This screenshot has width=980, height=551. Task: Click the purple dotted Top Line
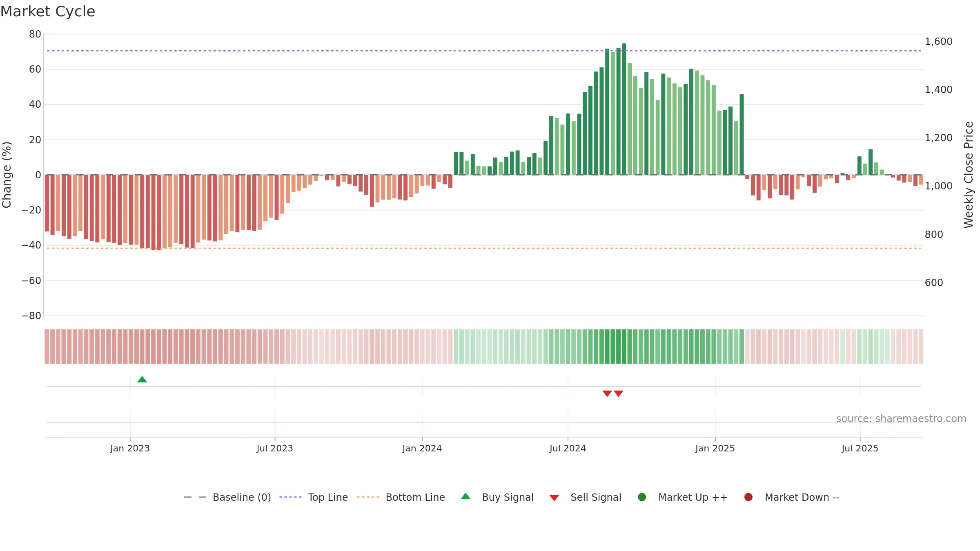pyautogui.click(x=484, y=51)
